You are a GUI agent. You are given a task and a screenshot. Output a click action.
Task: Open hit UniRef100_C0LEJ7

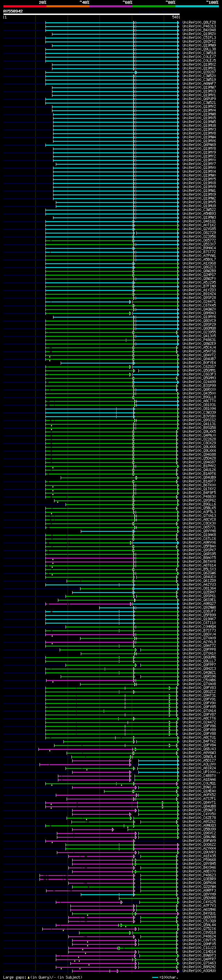[x=199, y=57]
